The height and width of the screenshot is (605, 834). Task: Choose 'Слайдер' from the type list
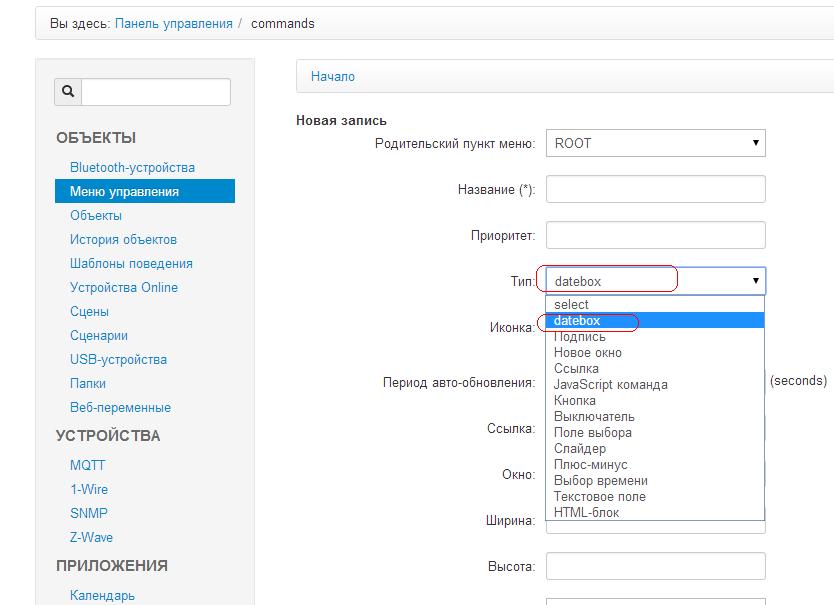tap(580, 448)
